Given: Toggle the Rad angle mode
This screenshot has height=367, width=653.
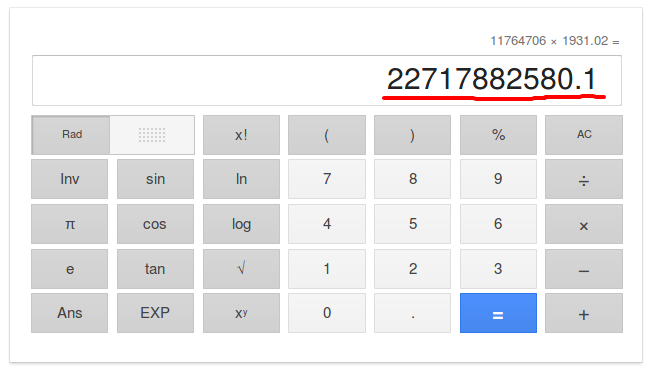Looking at the screenshot, I should coord(71,135).
